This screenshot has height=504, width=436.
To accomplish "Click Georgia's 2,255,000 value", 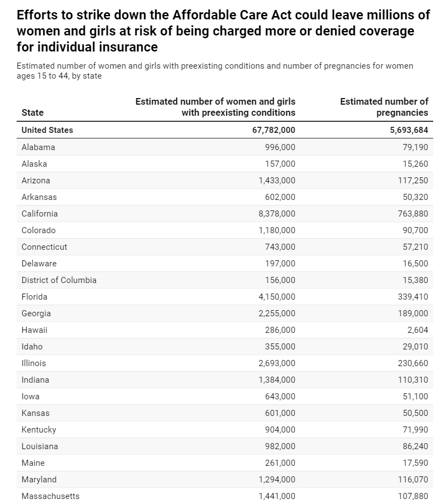I will (277, 313).
